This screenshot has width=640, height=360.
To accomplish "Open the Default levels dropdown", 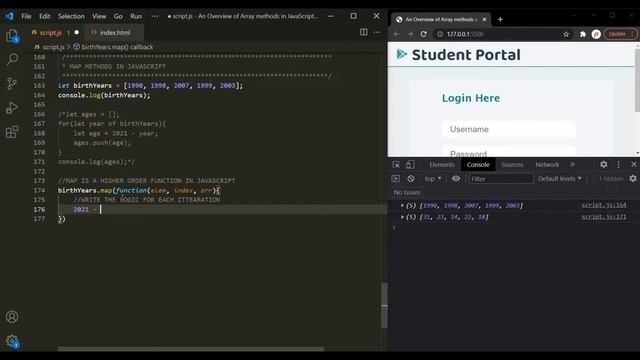I will click(560, 179).
